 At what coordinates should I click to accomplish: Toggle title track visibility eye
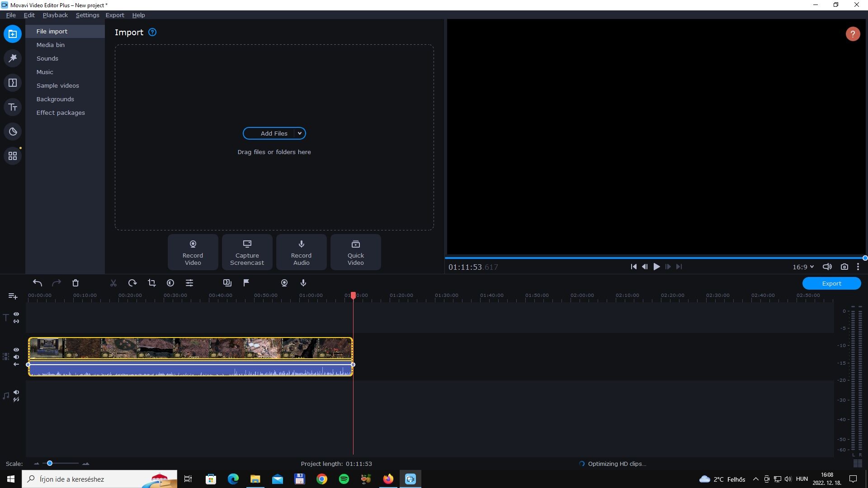pos(16,314)
